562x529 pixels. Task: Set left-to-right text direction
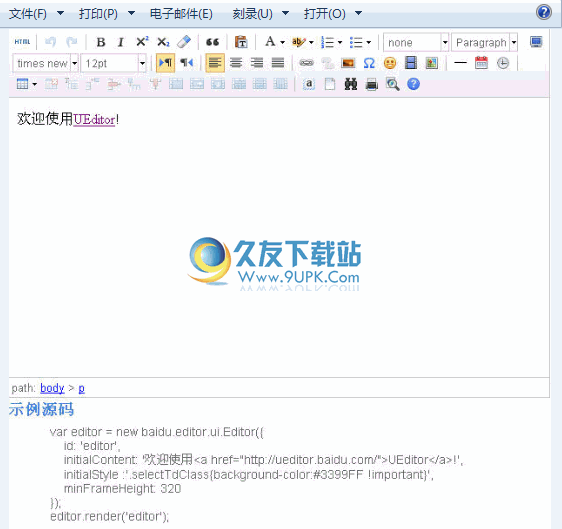[x=165, y=63]
